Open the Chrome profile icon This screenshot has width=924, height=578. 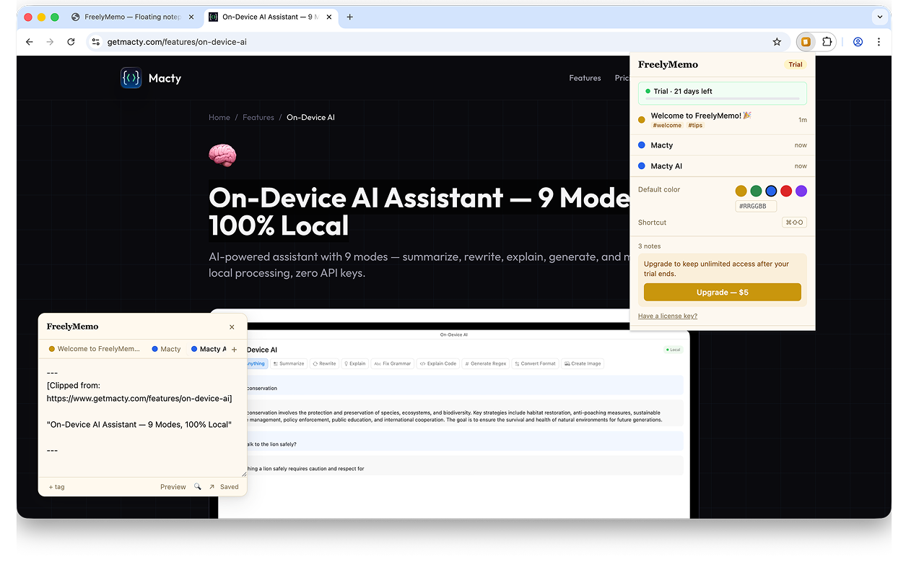[858, 42]
